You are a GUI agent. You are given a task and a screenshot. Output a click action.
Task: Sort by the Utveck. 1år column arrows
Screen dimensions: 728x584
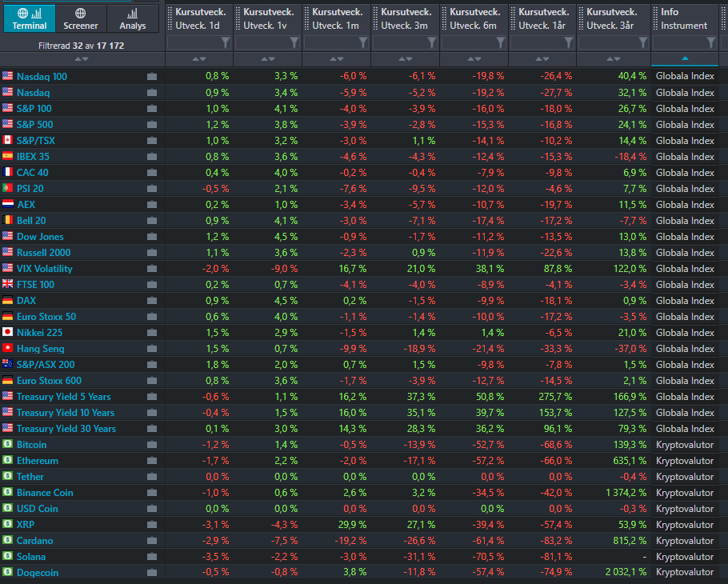tap(542, 59)
